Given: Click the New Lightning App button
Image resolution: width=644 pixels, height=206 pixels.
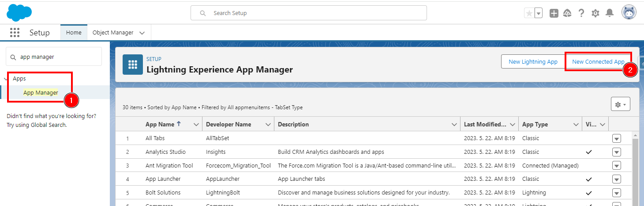Looking at the screenshot, I should point(533,61).
